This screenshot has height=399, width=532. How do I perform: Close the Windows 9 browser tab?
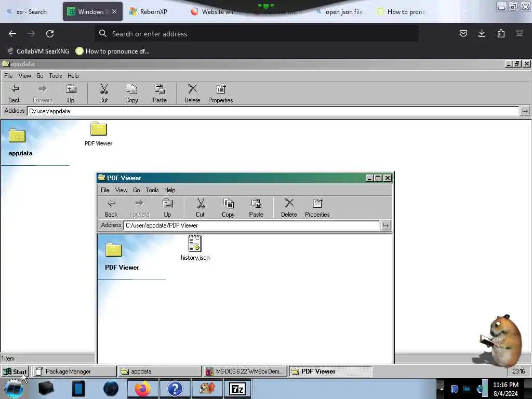(x=114, y=12)
